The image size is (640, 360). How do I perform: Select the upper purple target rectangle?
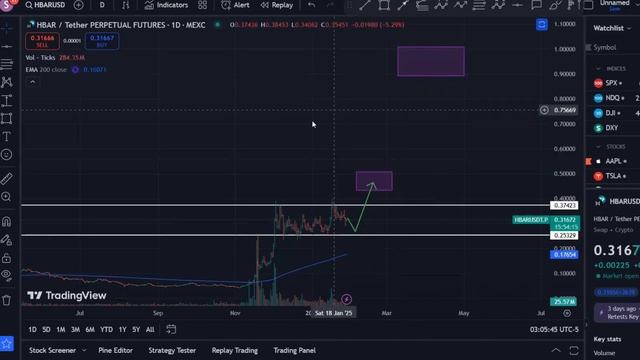(x=431, y=61)
